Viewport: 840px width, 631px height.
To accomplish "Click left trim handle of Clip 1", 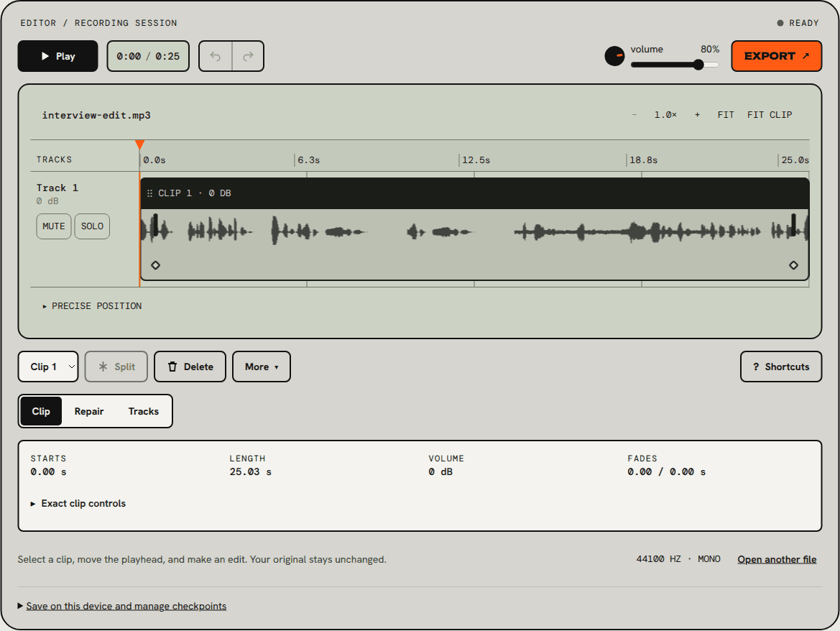I will pos(155,224).
